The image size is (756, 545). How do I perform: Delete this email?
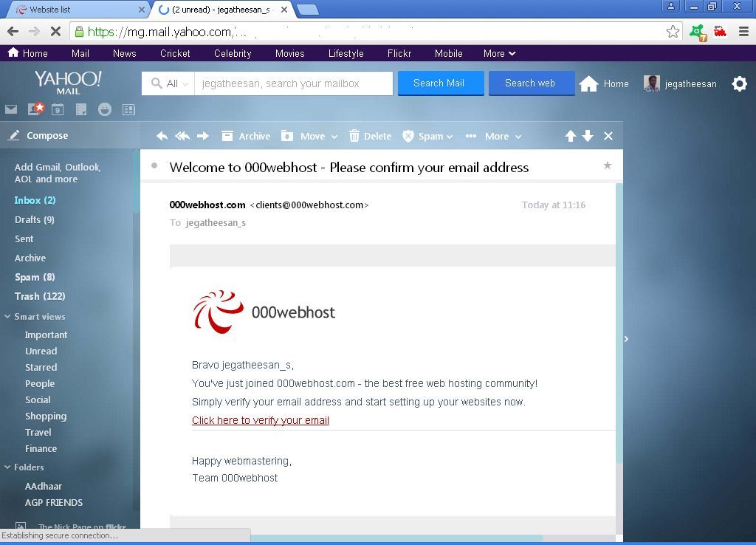(x=370, y=136)
